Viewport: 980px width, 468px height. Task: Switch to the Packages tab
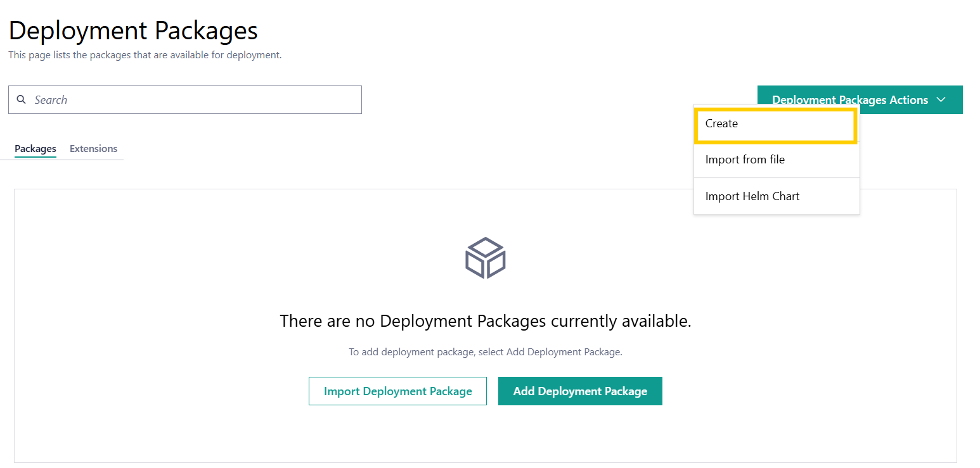[x=35, y=149]
